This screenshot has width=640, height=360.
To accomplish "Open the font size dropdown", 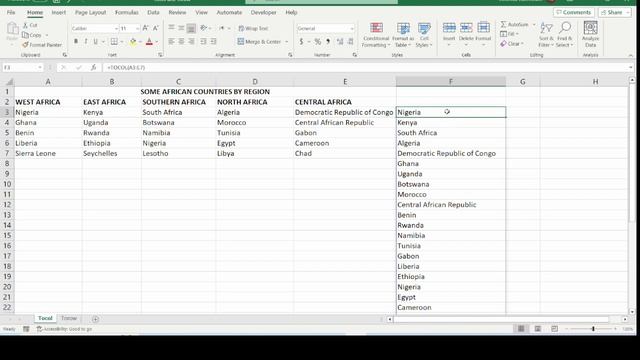I will coord(137,28).
